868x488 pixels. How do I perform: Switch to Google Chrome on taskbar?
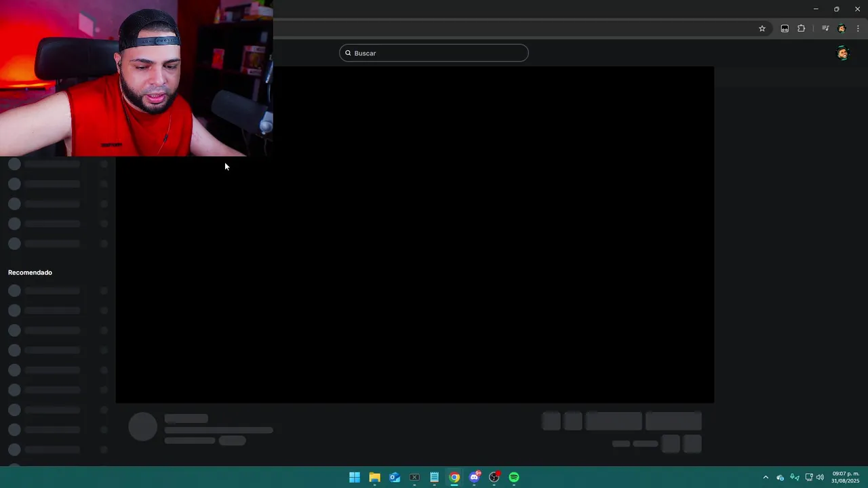pos(454,477)
